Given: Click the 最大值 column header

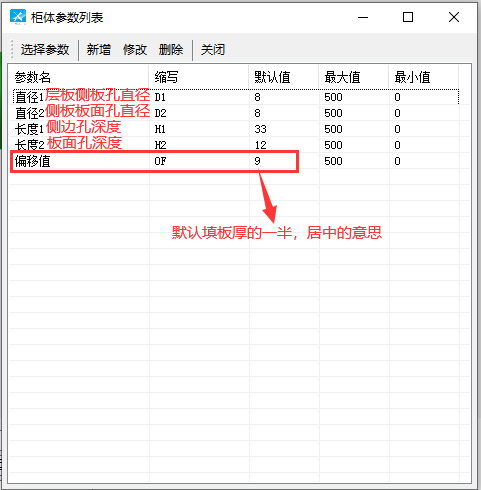Looking at the screenshot, I should (x=354, y=77).
